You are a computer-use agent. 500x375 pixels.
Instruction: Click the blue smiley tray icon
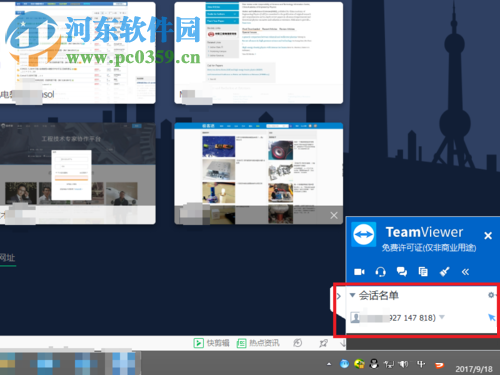click(x=344, y=364)
